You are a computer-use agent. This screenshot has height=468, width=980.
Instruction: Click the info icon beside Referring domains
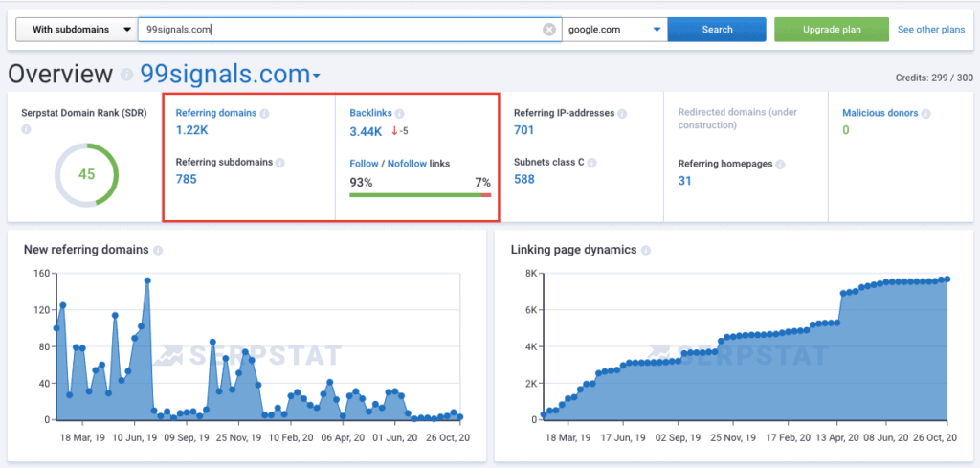pos(264,114)
